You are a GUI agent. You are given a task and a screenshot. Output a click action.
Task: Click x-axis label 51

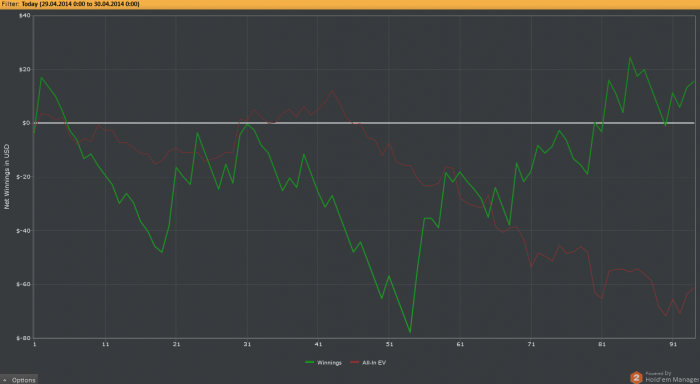click(x=389, y=344)
